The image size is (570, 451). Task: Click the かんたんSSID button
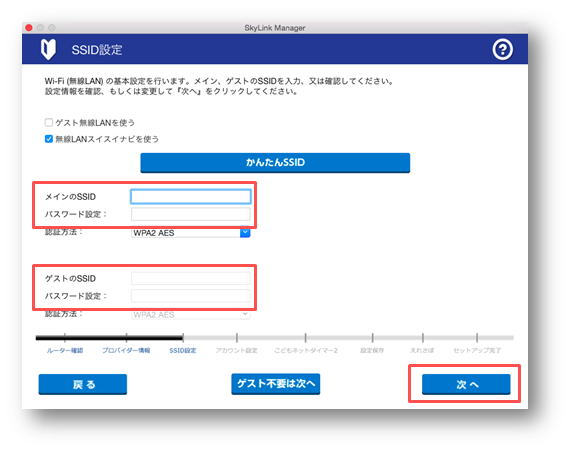275,162
